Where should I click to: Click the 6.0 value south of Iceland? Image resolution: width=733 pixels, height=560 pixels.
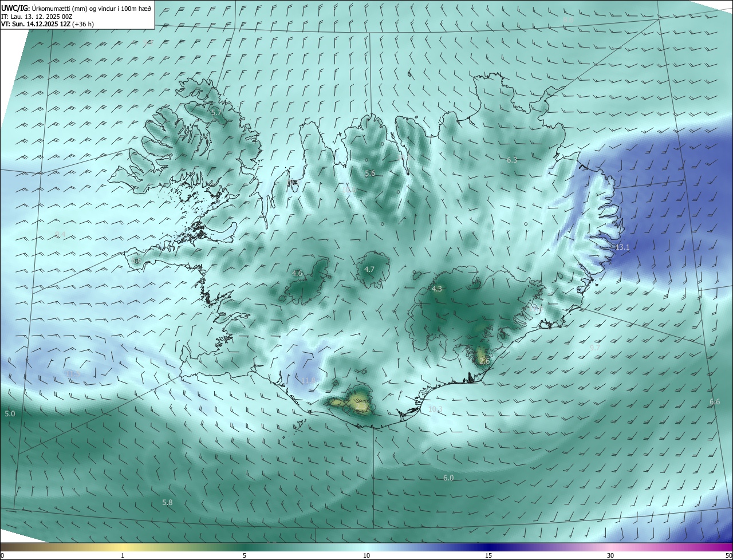click(448, 478)
